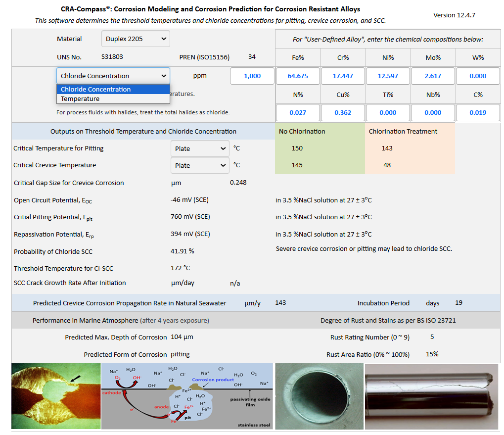Click the ppm value field showing 1,000
This screenshot has width=504, height=435.
[252, 76]
